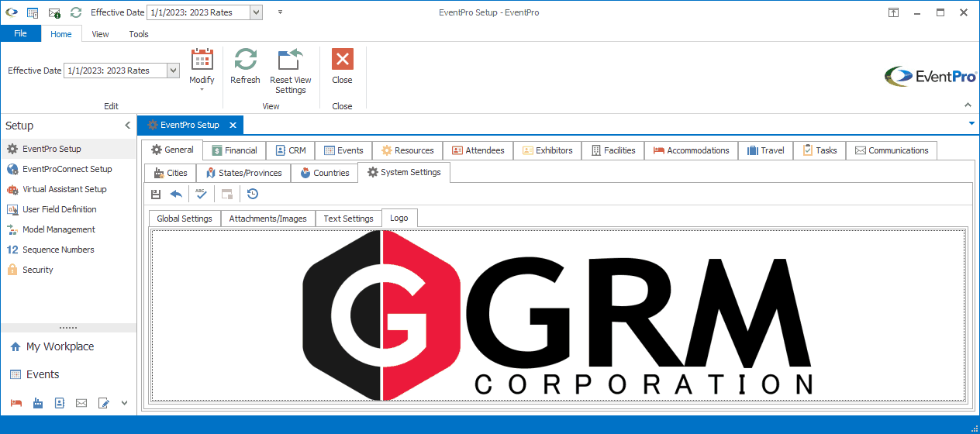Open the Global Settings tab

pyautogui.click(x=185, y=219)
